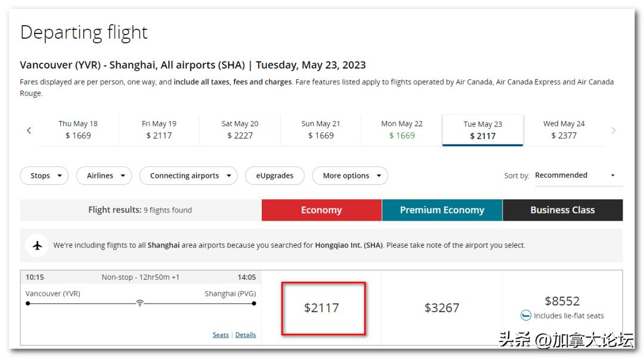Expand the Airlines filter
The height and width of the screenshot is (358, 644).
(104, 176)
